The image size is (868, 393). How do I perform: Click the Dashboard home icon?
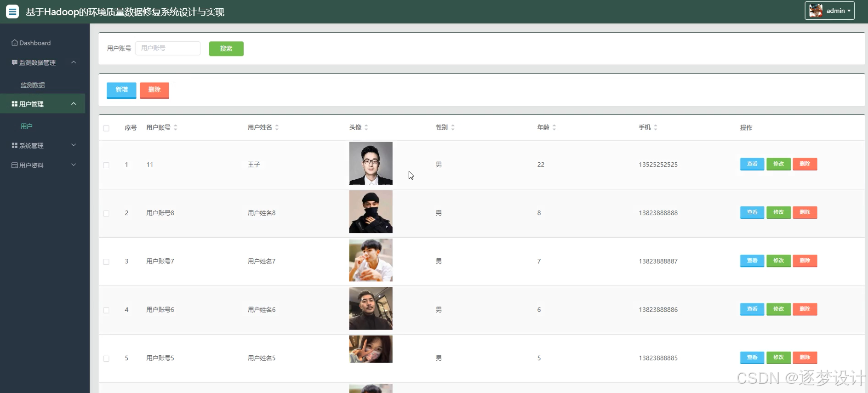pos(15,43)
